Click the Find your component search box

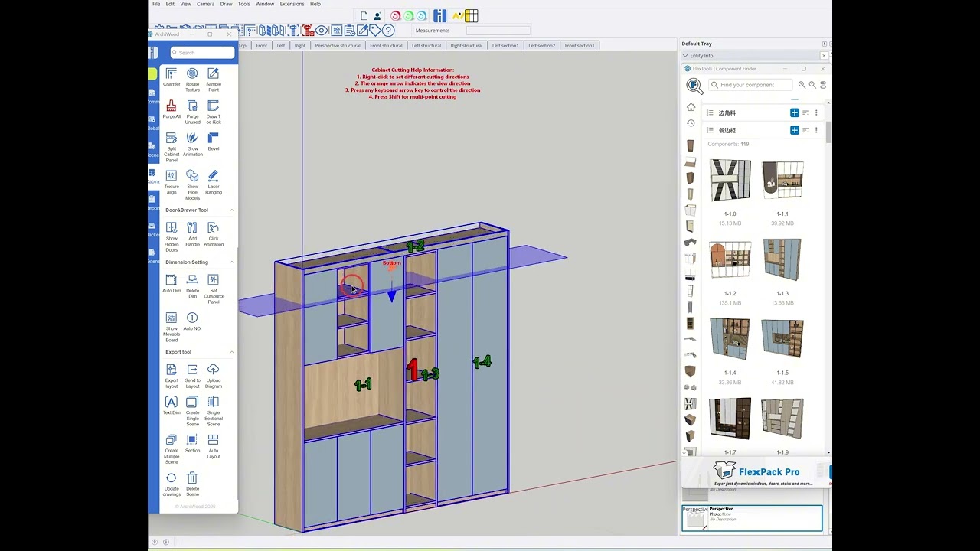click(x=750, y=85)
